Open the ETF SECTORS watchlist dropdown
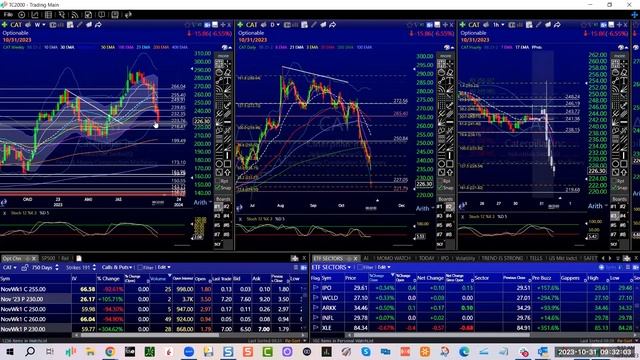 pyautogui.click(x=331, y=267)
